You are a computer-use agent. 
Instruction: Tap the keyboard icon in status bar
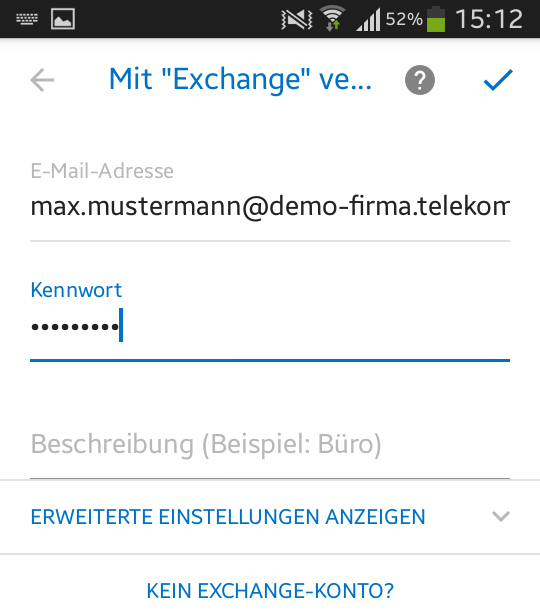tap(27, 19)
